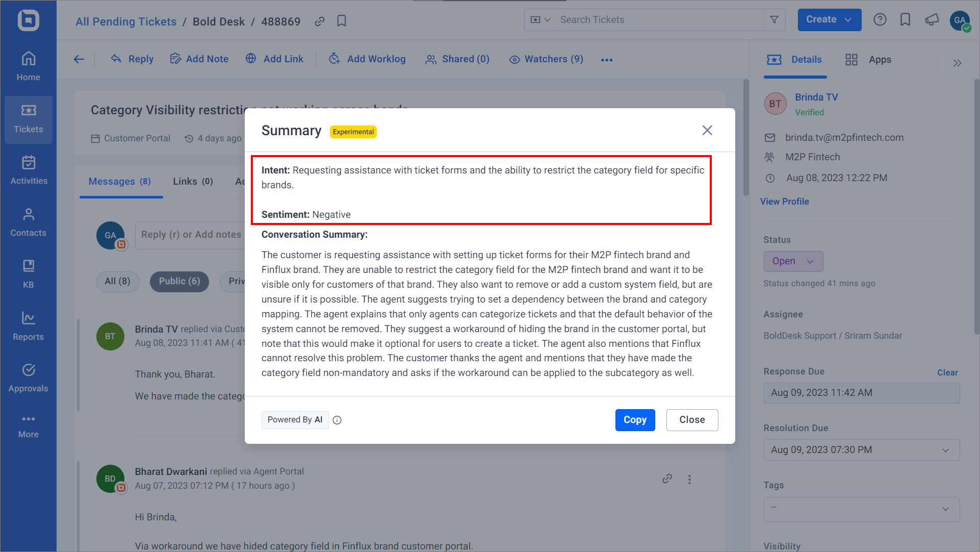This screenshot has width=980, height=552.
Task: Click View Profile link for Brinda TV
Action: tap(786, 200)
